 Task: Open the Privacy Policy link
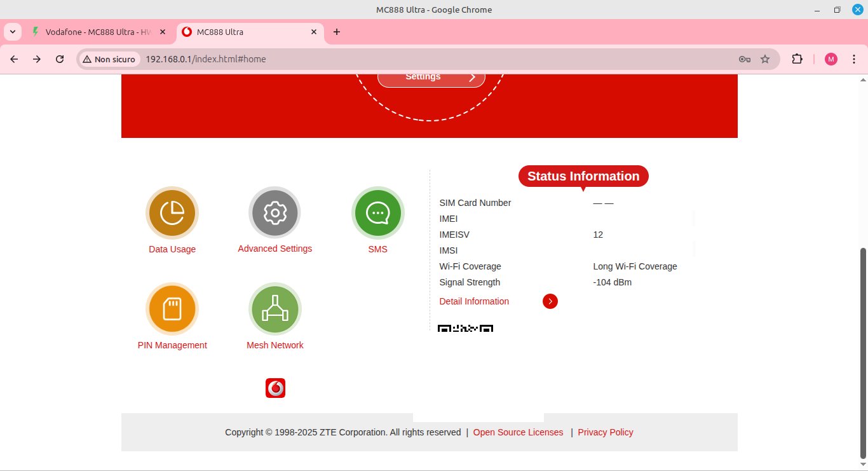(x=605, y=432)
